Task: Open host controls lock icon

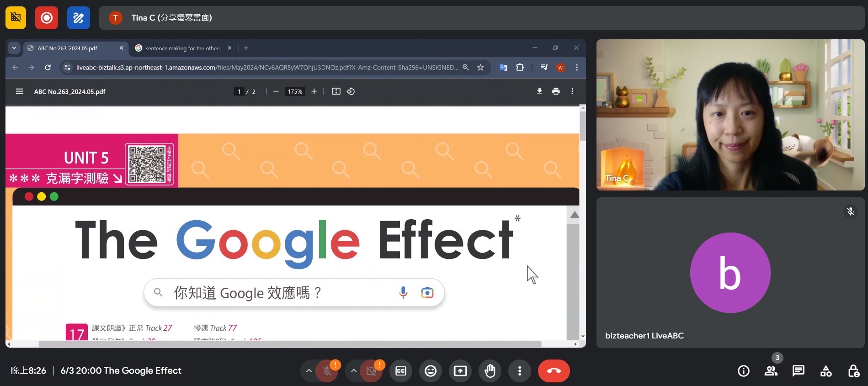Action: point(853,371)
